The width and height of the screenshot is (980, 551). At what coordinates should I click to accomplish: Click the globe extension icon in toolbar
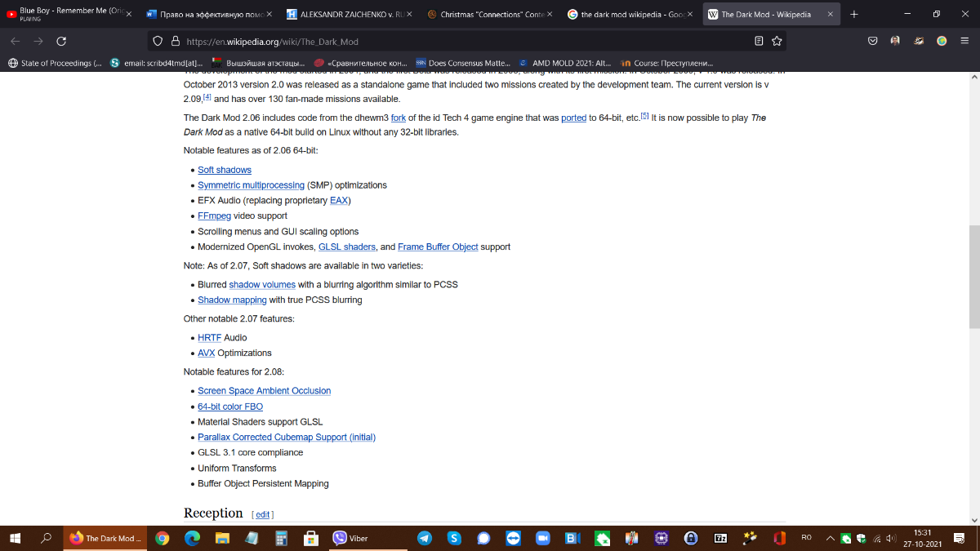click(x=942, y=41)
